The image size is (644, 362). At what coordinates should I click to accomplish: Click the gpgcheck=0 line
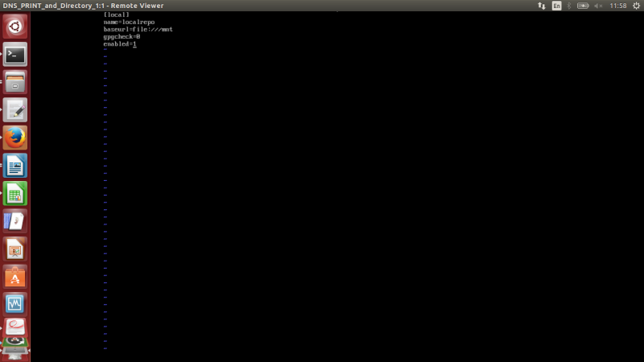tap(122, 37)
